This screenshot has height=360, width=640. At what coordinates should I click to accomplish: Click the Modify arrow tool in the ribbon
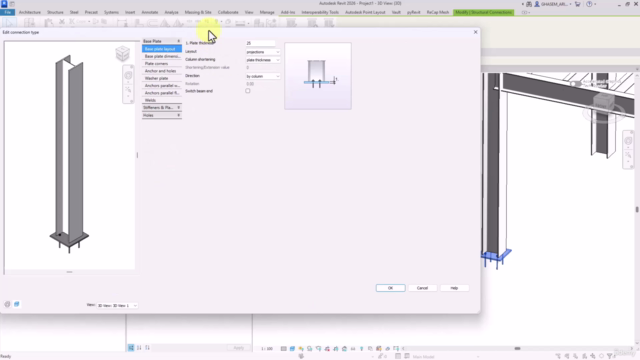pos(10,22)
